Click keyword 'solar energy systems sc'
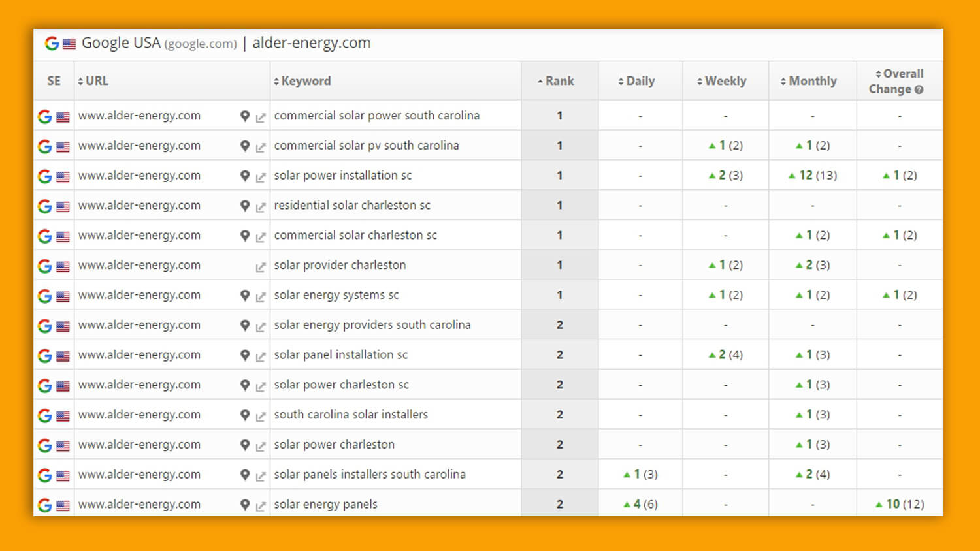The height and width of the screenshot is (551, 980). coord(336,295)
